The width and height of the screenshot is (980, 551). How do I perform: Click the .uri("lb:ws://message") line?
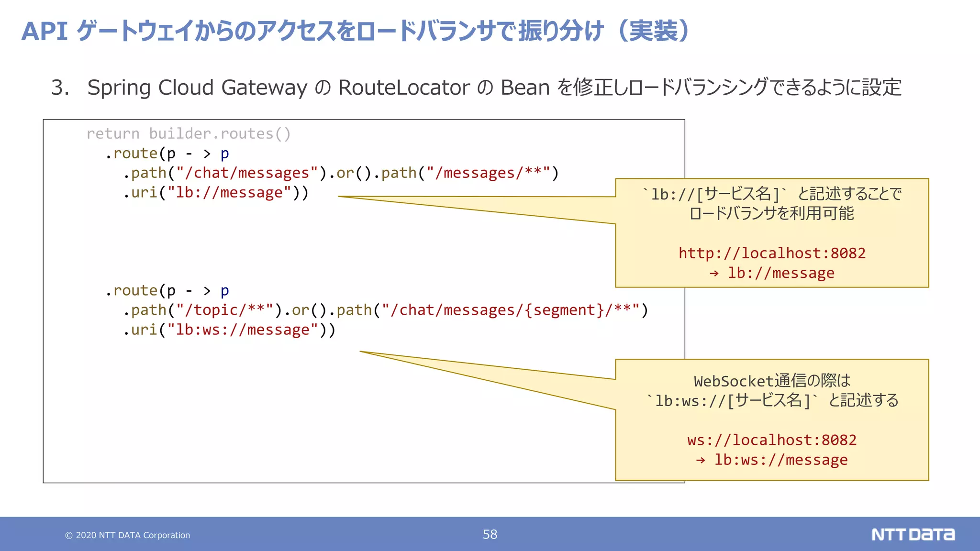coord(229,330)
